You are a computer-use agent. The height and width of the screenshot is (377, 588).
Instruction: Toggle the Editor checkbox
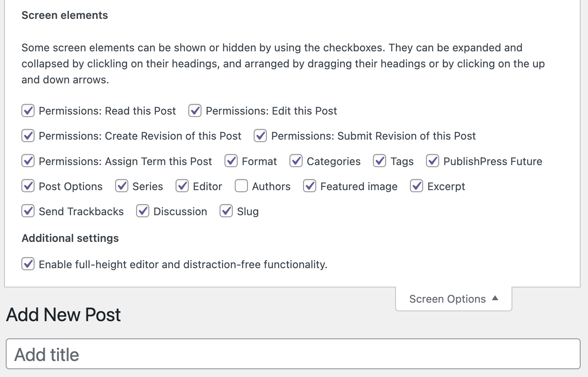point(182,186)
